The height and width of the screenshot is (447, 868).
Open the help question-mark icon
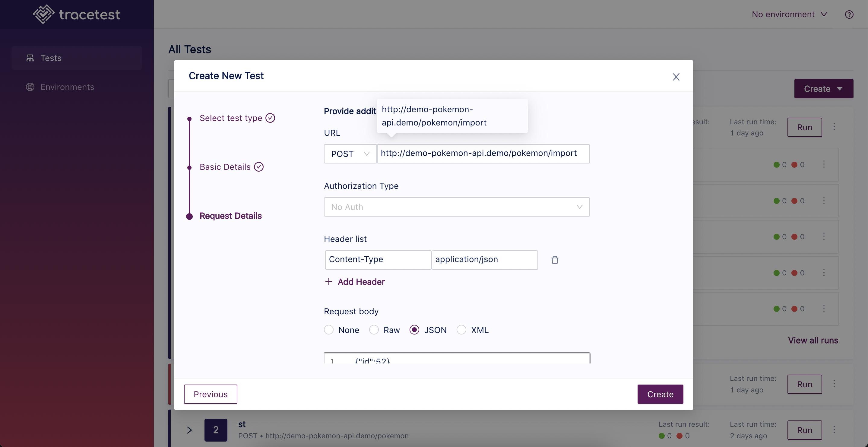tap(849, 14)
